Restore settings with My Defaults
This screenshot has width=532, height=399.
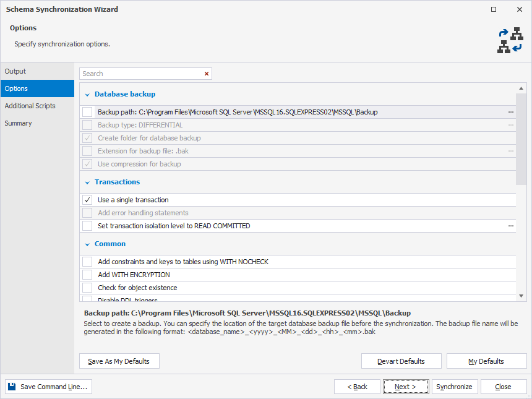(x=486, y=361)
